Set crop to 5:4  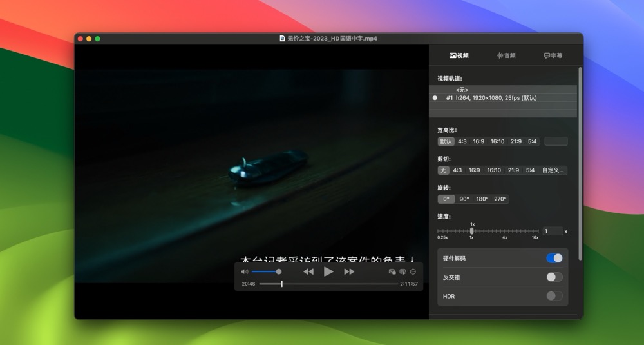[530, 170]
